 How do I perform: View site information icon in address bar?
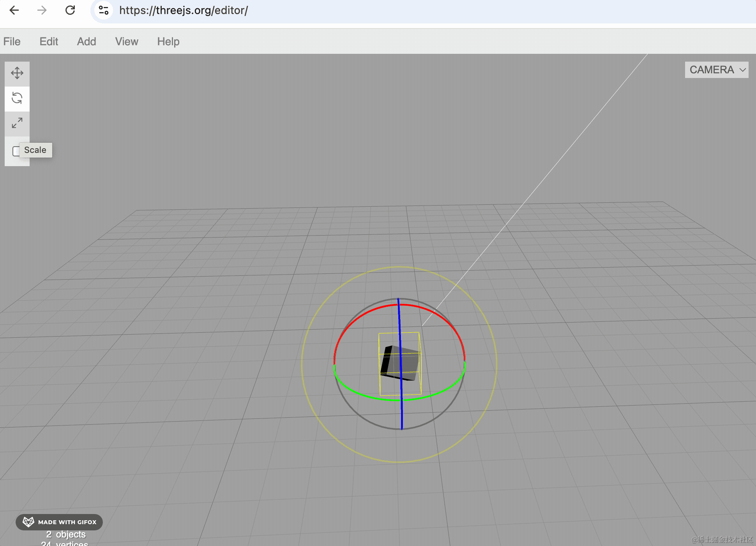104,10
